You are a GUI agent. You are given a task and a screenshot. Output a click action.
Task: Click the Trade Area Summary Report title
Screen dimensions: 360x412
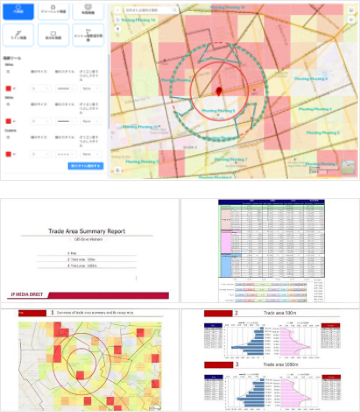[x=87, y=231]
